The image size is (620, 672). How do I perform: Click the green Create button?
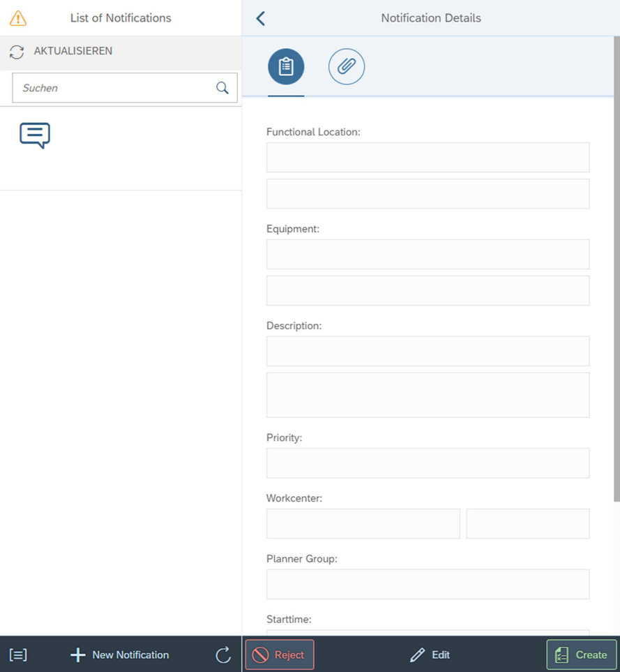pos(581,655)
